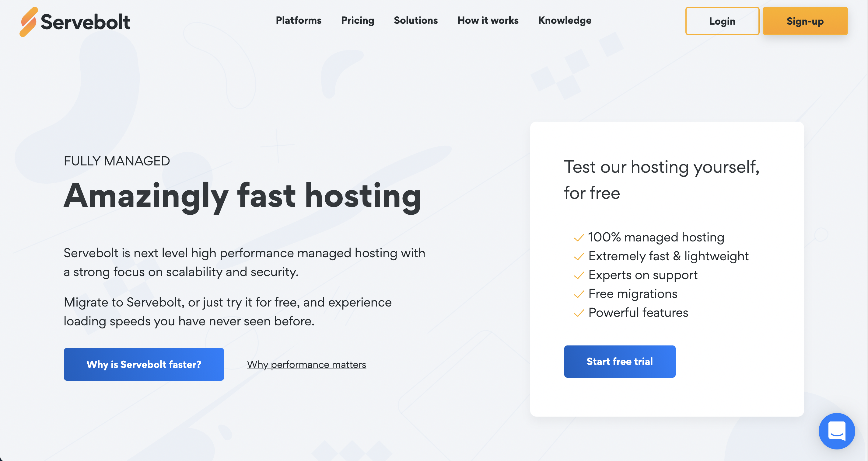Click 'Free migrations' list item
The image size is (868, 461).
[632, 294]
